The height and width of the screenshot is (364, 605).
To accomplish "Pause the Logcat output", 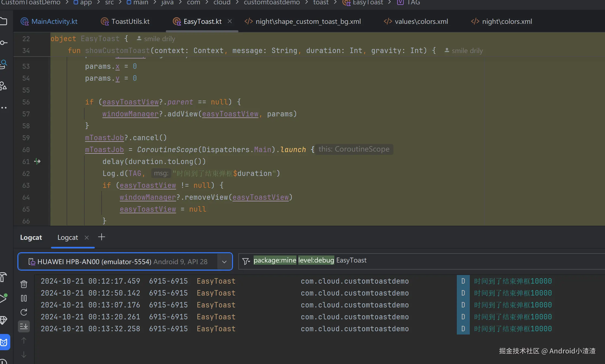I will [x=24, y=298].
